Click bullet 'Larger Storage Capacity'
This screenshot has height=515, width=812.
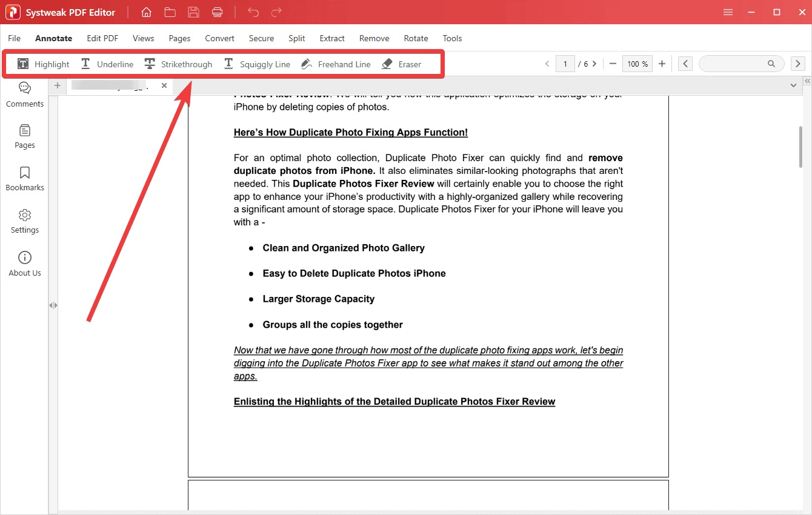tap(319, 299)
